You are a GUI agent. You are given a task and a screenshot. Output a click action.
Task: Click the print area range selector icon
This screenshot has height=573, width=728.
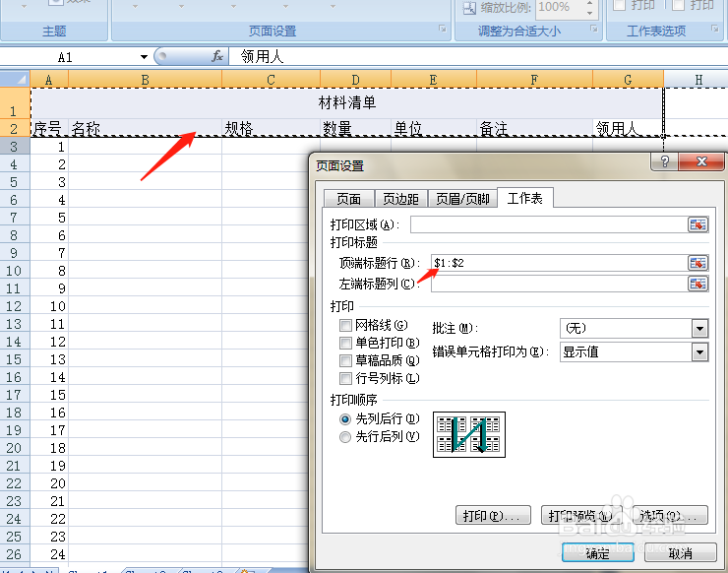click(698, 224)
